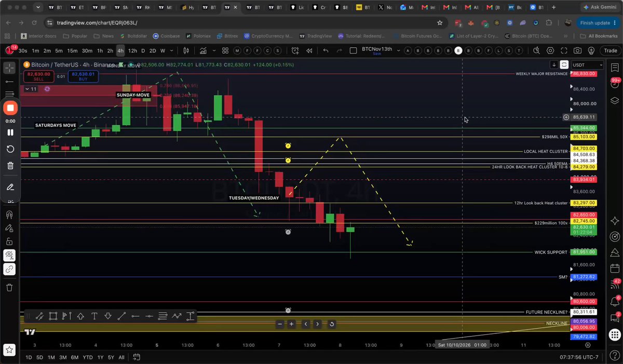This screenshot has height=364, width=623.
Task: Start bar replay with the rewind icon
Action: pyautogui.click(x=309, y=50)
